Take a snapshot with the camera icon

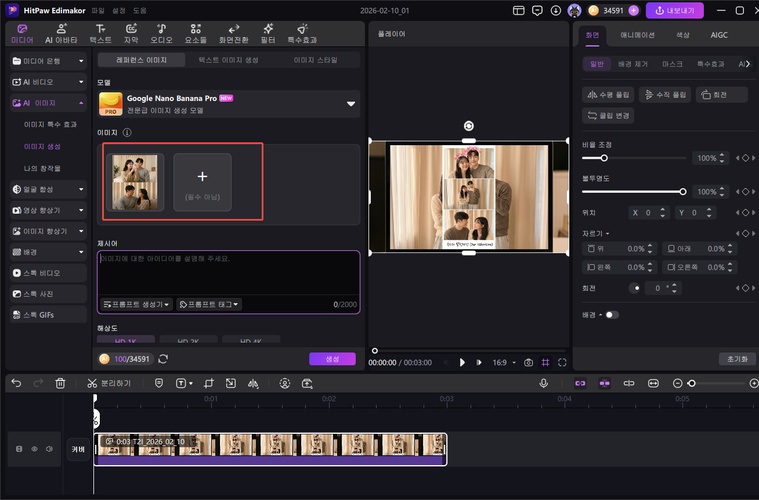pyautogui.click(x=528, y=362)
